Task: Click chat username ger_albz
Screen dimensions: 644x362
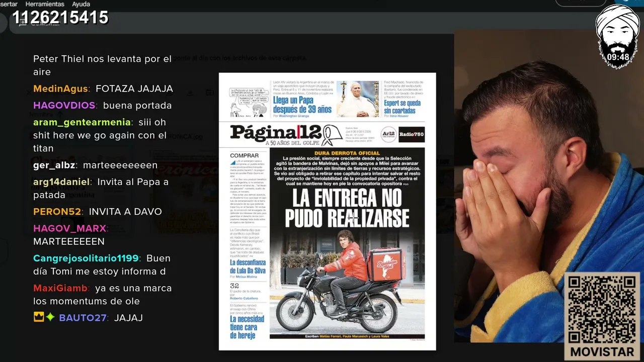Action: tap(54, 165)
